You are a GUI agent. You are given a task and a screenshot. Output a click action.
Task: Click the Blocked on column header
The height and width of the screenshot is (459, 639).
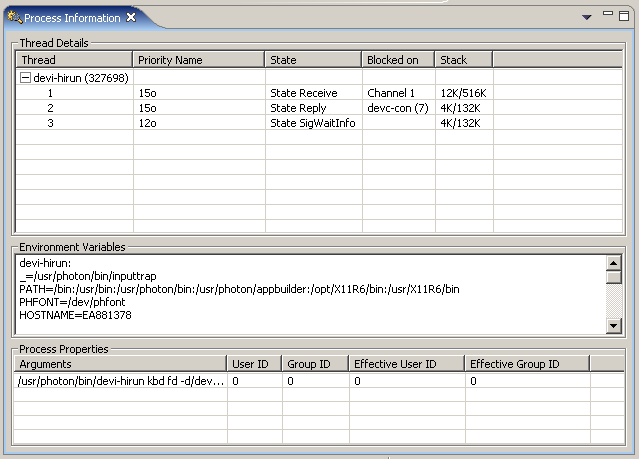pyautogui.click(x=398, y=60)
